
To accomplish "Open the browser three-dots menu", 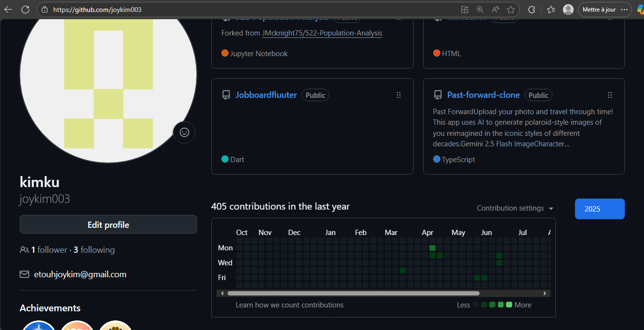I will [624, 10].
